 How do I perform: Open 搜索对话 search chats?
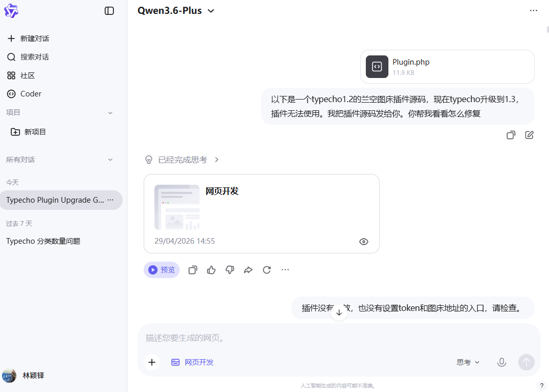coord(28,57)
